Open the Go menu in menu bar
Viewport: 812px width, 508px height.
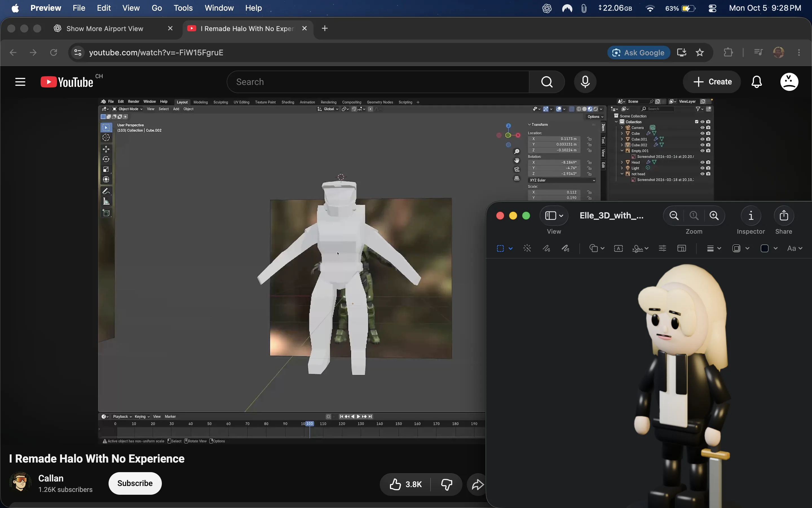pyautogui.click(x=157, y=8)
